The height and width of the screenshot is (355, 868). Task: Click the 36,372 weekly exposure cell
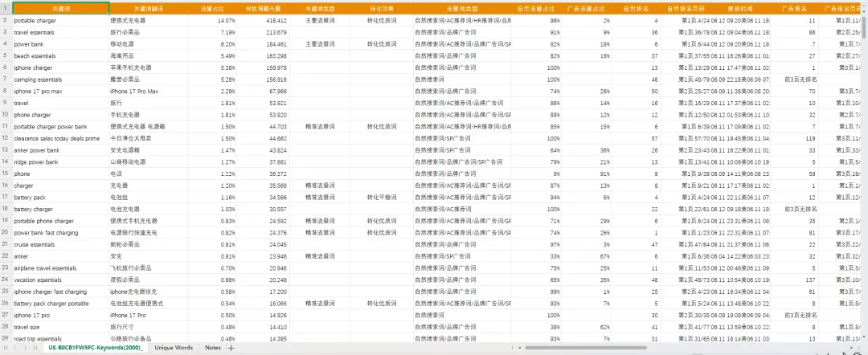[x=263, y=173]
